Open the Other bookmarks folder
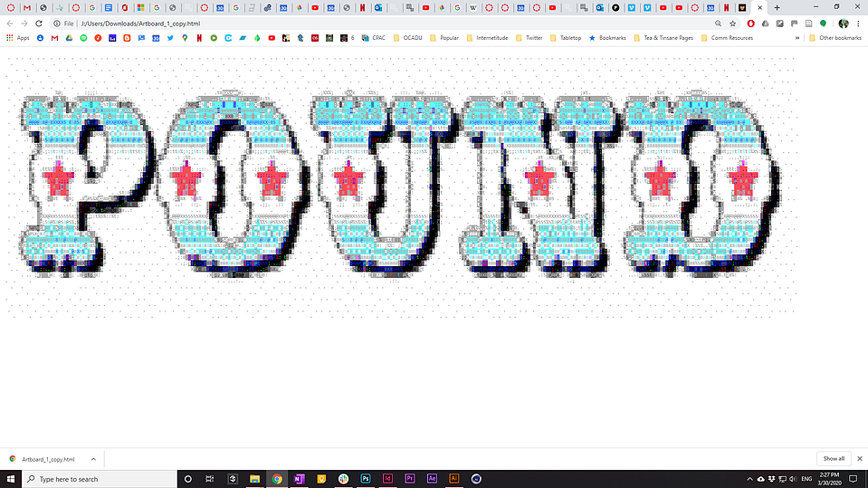Viewport: 868px width, 488px height. coord(835,38)
